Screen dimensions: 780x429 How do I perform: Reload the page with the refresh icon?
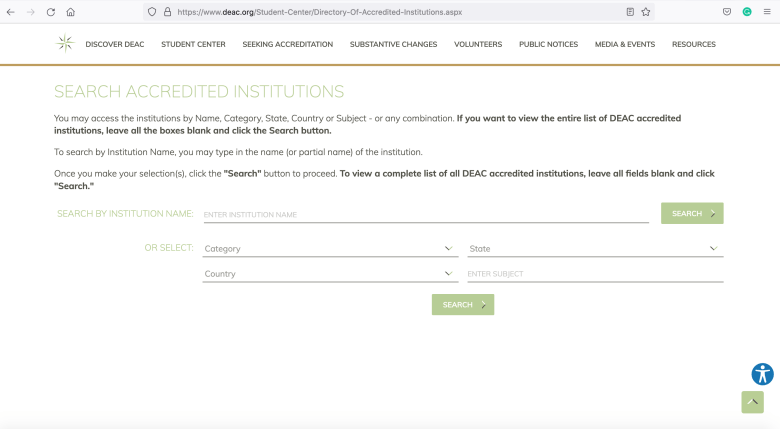click(51, 12)
